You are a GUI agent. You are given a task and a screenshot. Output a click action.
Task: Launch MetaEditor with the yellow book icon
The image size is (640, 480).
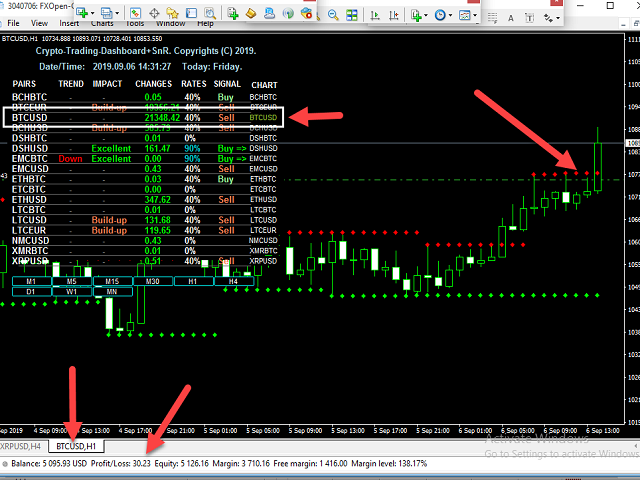pyautogui.click(x=251, y=13)
